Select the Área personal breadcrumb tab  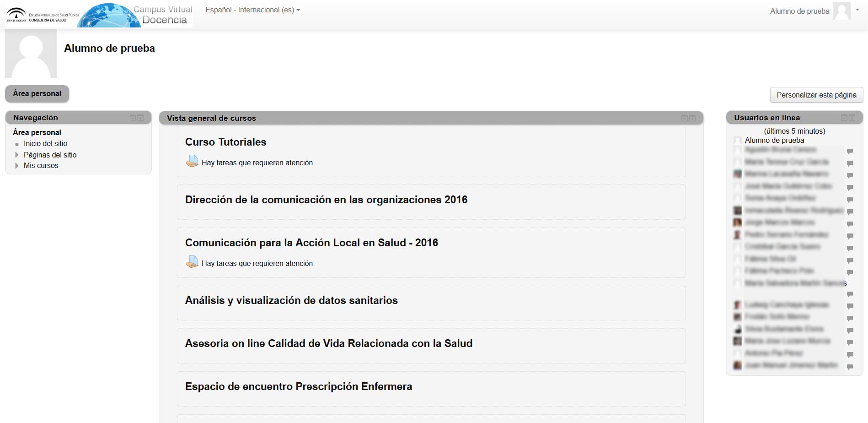(x=37, y=94)
